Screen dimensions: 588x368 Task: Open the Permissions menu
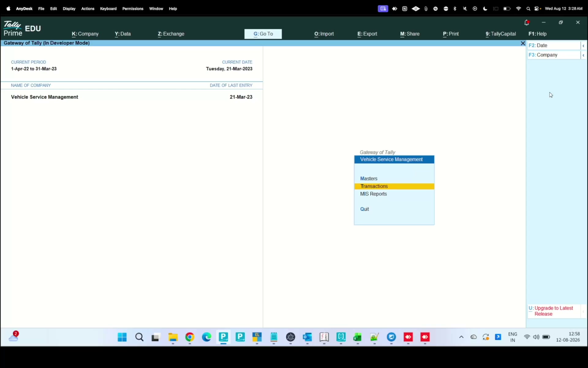[x=133, y=9]
